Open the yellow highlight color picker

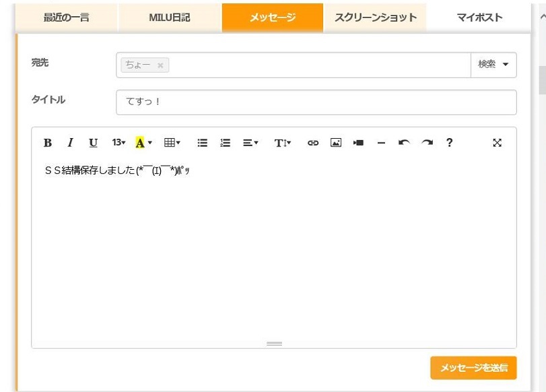(143, 143)
